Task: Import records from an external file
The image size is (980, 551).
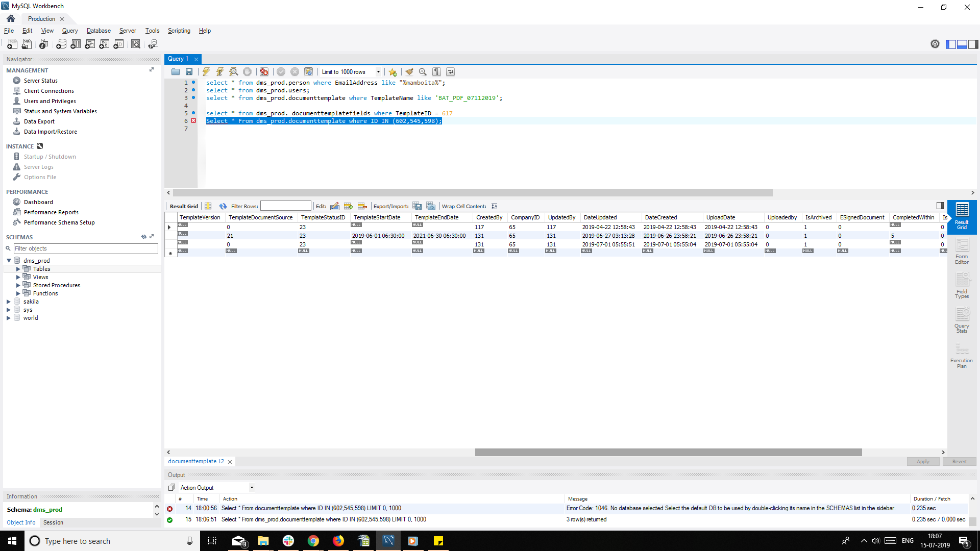Action: (431, 206)
